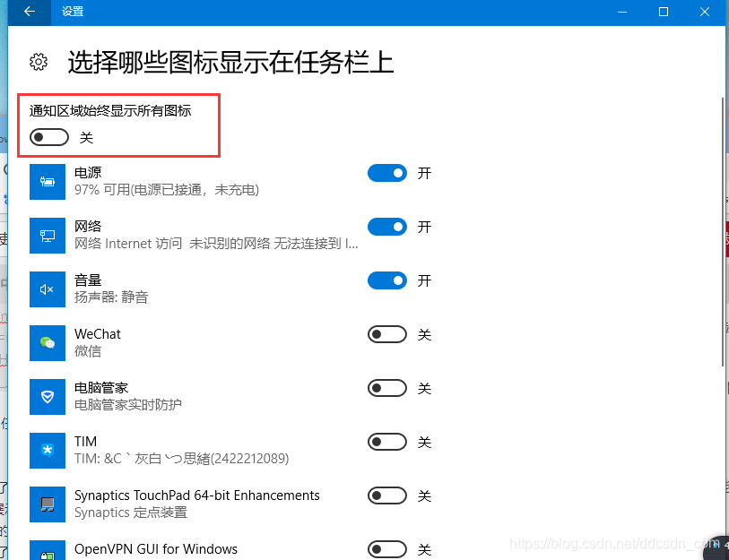Screen dimensions: 729x560
Task: Enable the 电脑管家 tray icon switch
Action: pyautogui.click(x=387, y=388)
